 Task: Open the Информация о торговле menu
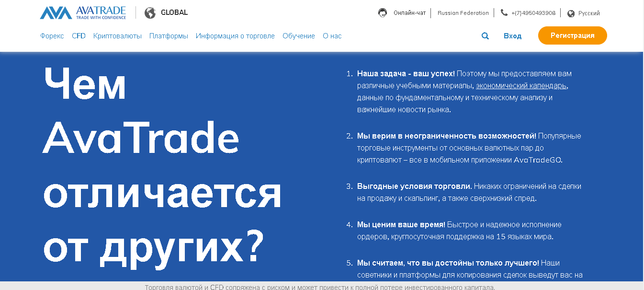(x=235, y=36)
